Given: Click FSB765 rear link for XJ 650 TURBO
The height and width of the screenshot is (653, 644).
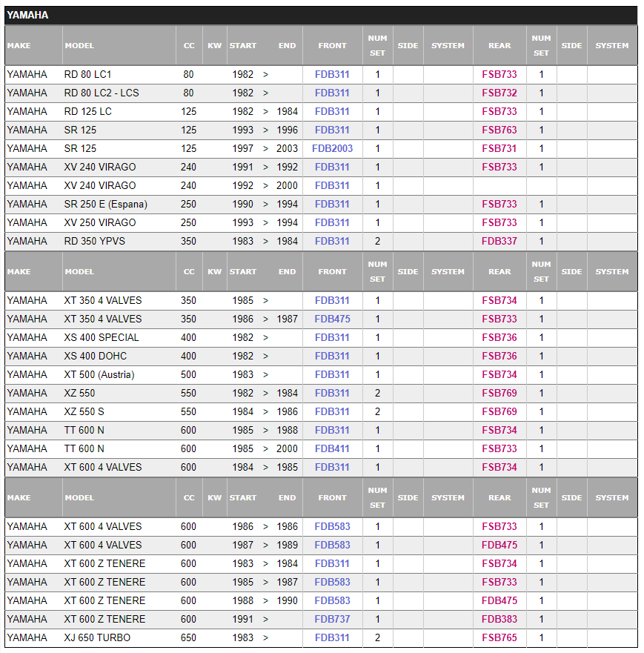Looking at the screenshot, I should pos(499,637).
